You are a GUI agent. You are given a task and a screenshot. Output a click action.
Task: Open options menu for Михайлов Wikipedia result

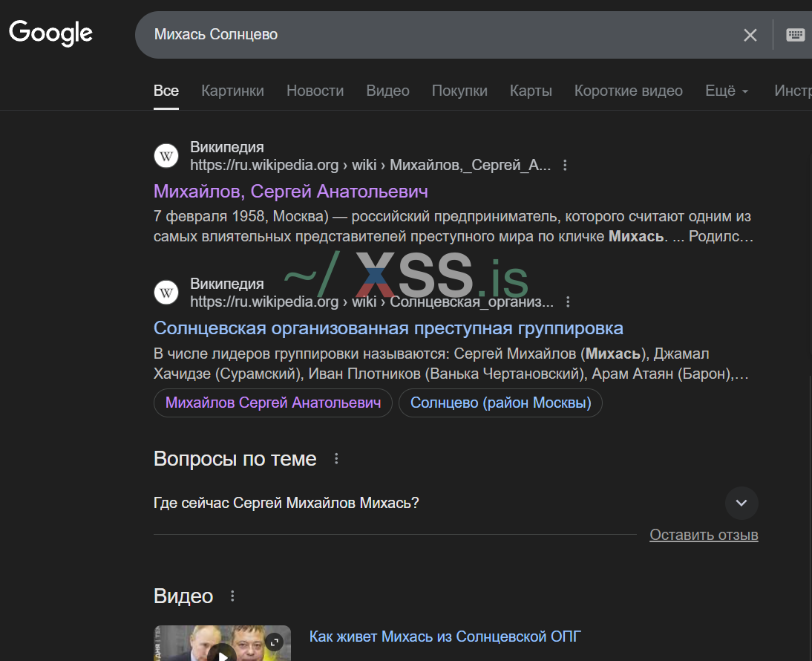pyautogui.click(x=565, y=165)
